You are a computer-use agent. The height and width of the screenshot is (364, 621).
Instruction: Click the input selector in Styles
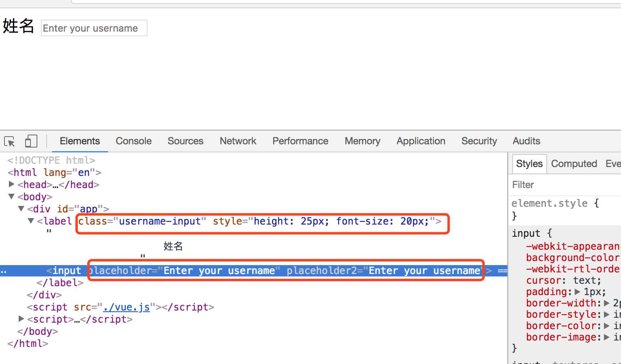[526, 233]
